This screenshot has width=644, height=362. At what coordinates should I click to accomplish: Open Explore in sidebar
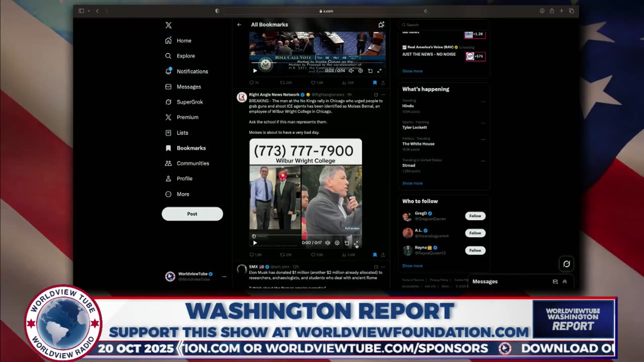[180, 56]
